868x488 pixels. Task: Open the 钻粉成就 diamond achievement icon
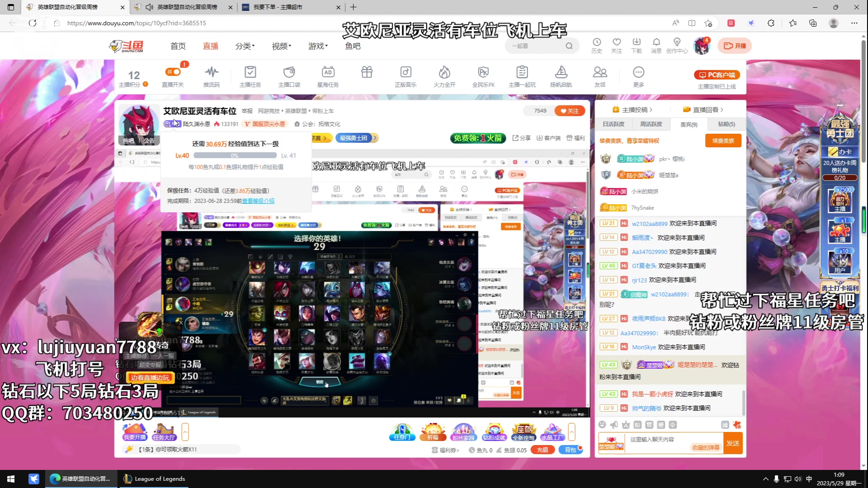pos(494,432)
